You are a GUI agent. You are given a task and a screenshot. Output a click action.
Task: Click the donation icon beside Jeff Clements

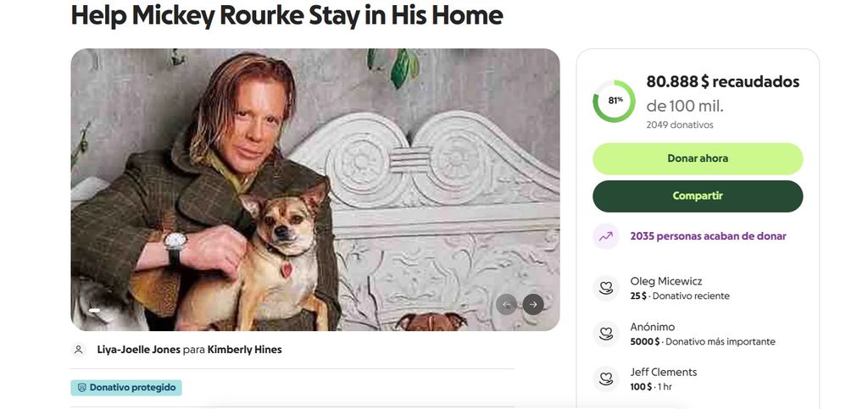(x=606, y=379)
